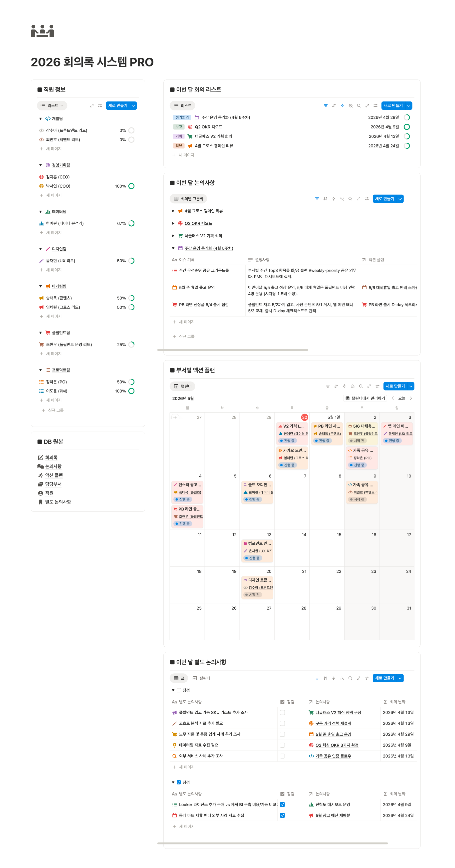455x868 pixels.
Task: Open 새로 만들기 dropdown arrow in 부서별 액션 플랜
Action: [411, 386]
